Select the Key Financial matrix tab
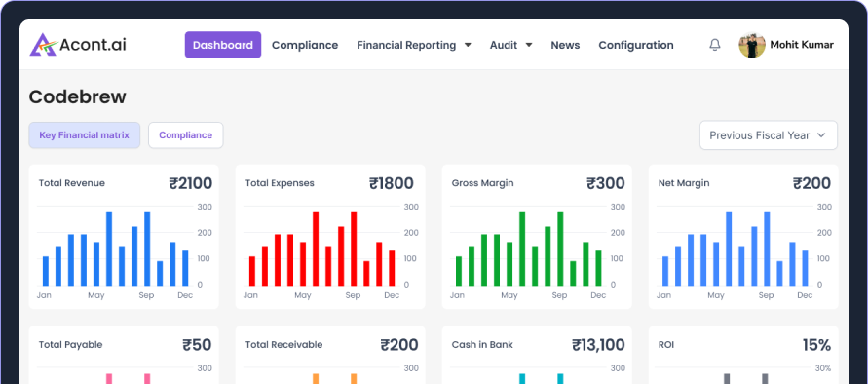This screenshot has height=384, width=868. (84, 135)
